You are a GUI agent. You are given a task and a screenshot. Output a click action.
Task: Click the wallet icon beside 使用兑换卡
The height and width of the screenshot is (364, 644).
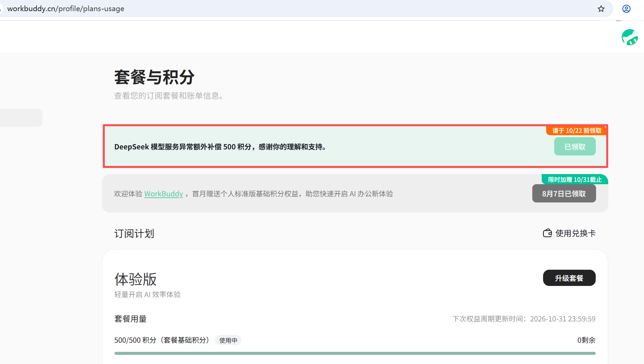pos(547,233)
